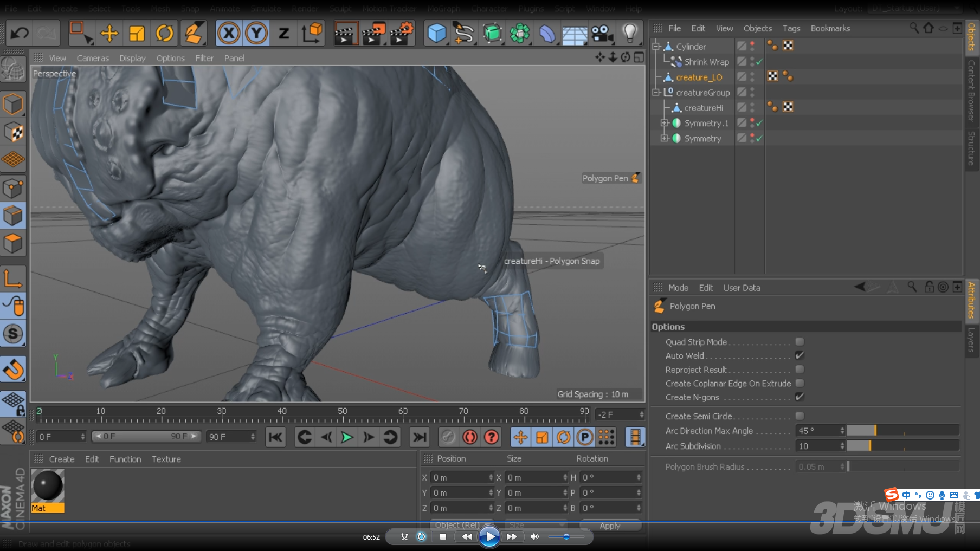Add a Camera object
The image size is (980, 551).
(x=602, y=34)
